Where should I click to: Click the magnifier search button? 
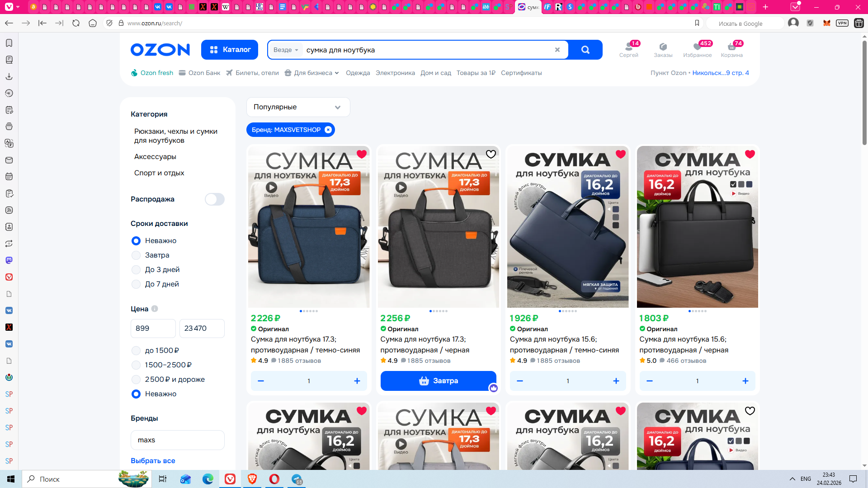click(x=585, y=50)
